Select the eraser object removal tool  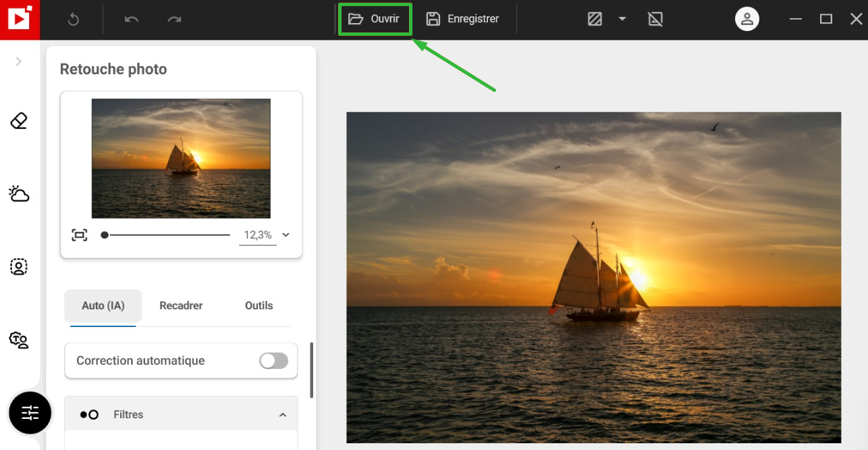click(19, 121)
